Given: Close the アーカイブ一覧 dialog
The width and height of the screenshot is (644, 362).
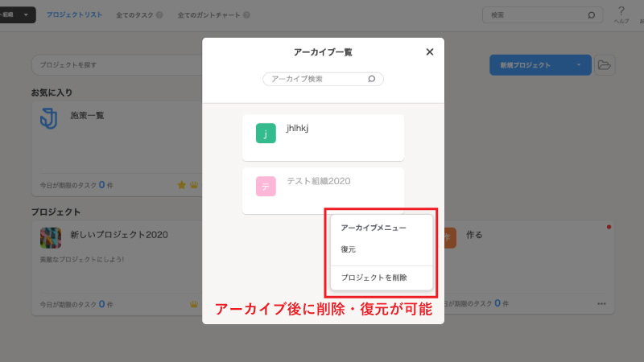Looking at the screenshot, I should tap(429, 52).
